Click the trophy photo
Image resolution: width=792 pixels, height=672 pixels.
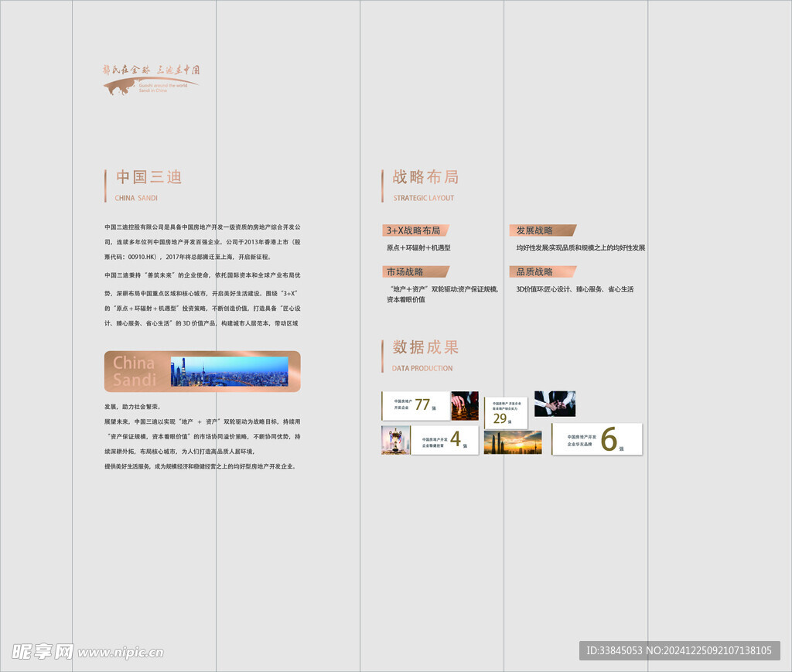click(x=395, y=440)
